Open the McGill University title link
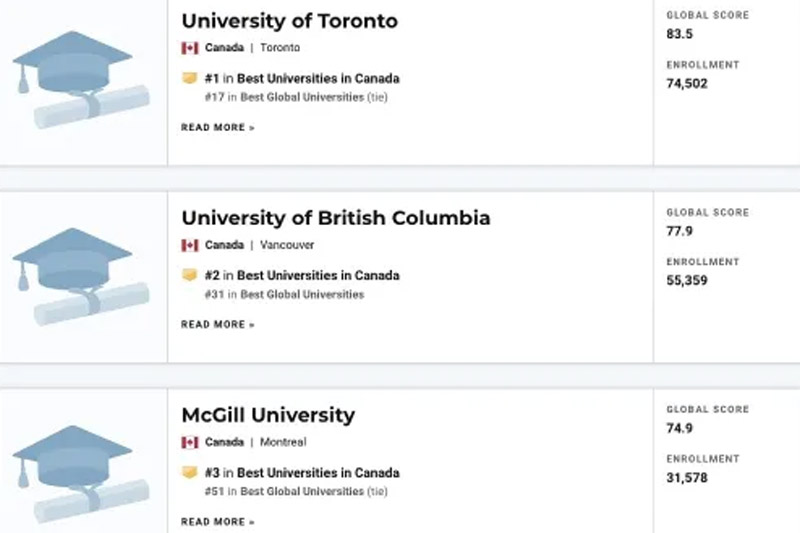Viewport: 800px width, 533px height. 268,415
